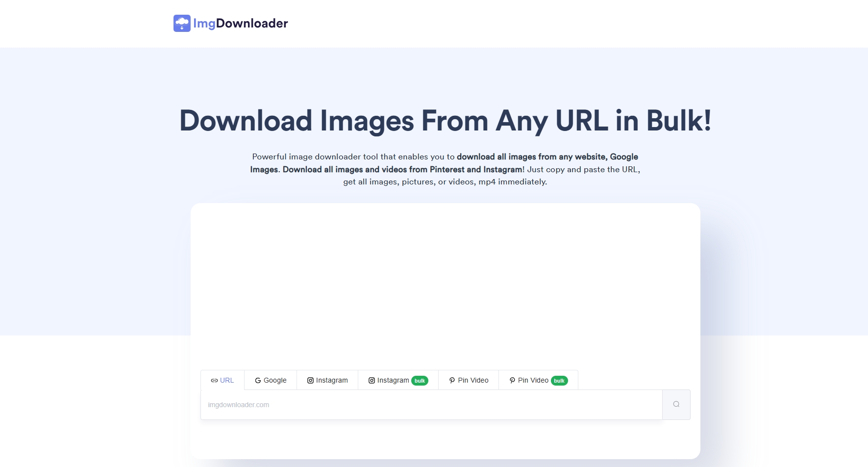Switch to the Google tab

click(x=271, y=380)
